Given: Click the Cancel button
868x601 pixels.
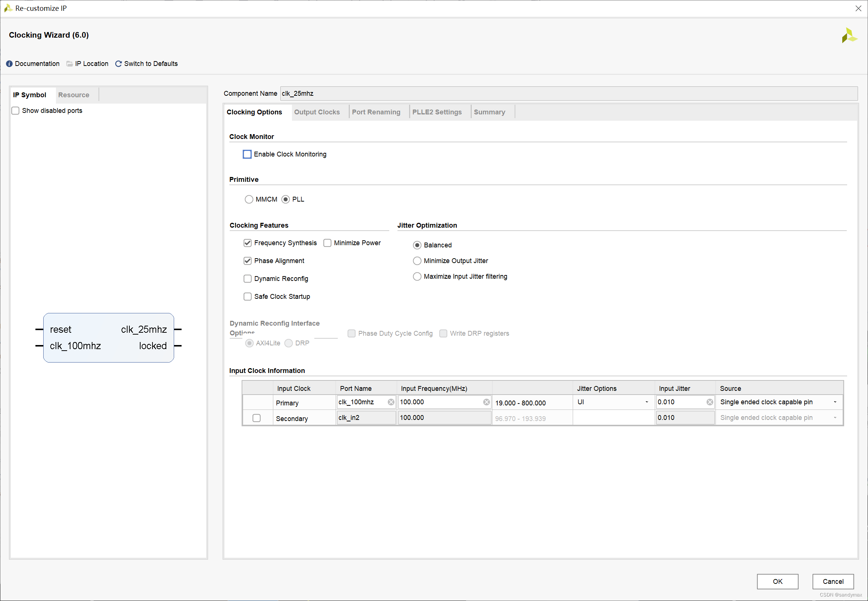Looking at the screenshot, I should coord(833,581).
